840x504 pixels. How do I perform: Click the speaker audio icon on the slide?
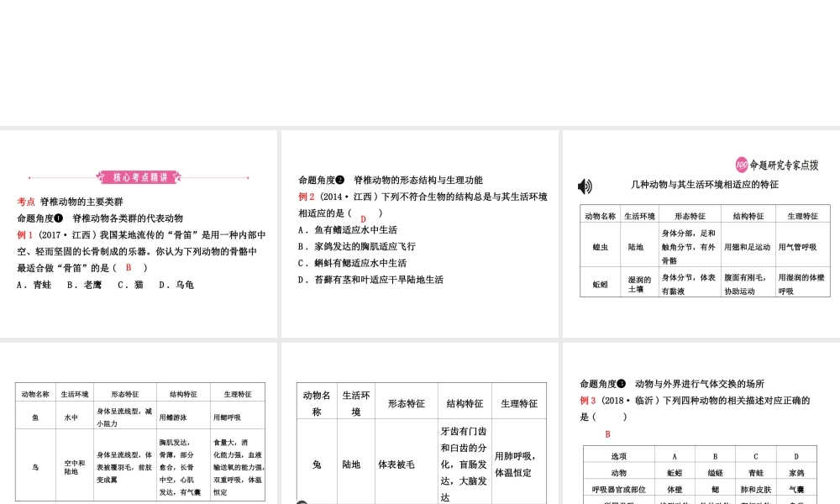(x=585, y=186)
